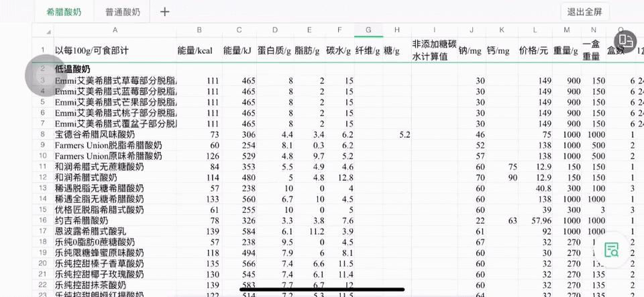Screen dimensions: 644x297
Task: Click the 糖/g header cell
Action: tap(396, 50)
